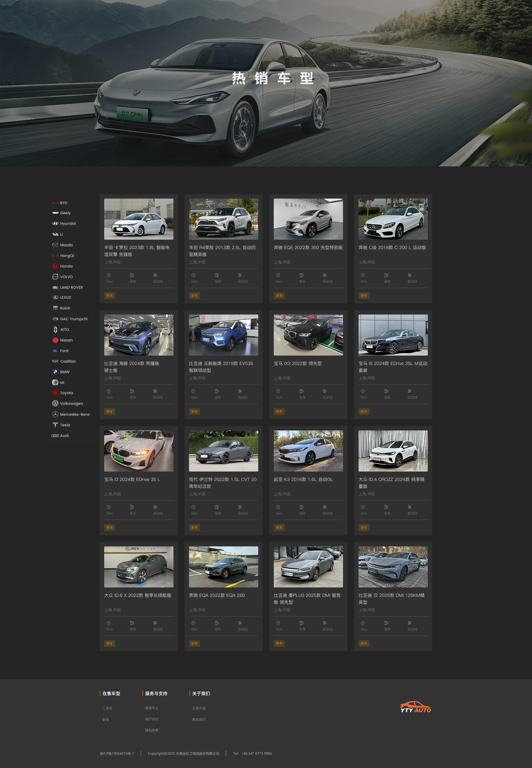Image resolution: width=532 pixels, height=768 pixels.
Task: Click the Honda logo icon
Action: coord(55,266)
